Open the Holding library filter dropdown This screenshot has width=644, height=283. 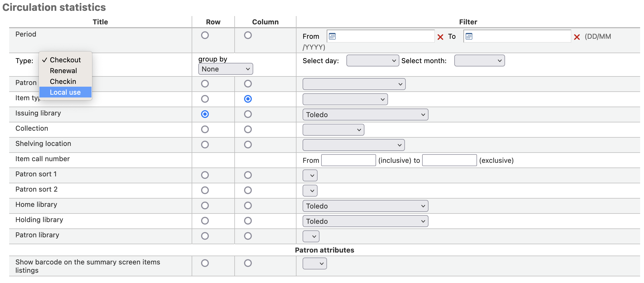(x=365, y=221)
